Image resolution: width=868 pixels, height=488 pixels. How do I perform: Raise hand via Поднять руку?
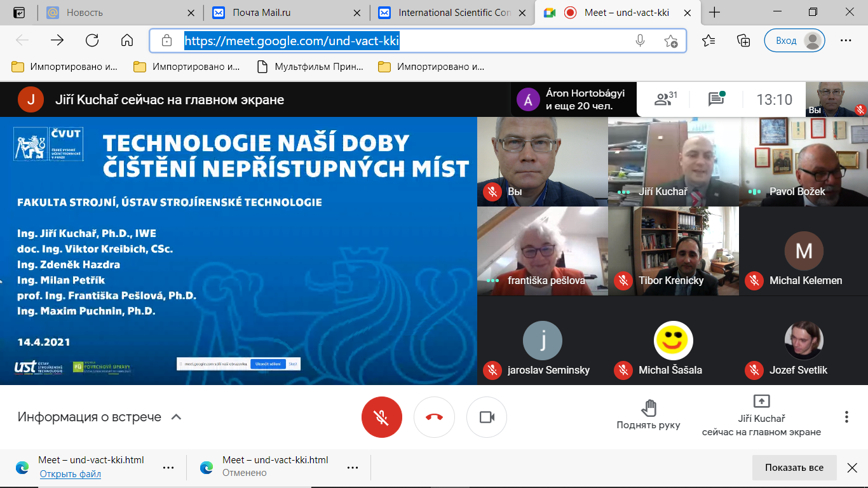pyautogui.click(x=648, y=415)
